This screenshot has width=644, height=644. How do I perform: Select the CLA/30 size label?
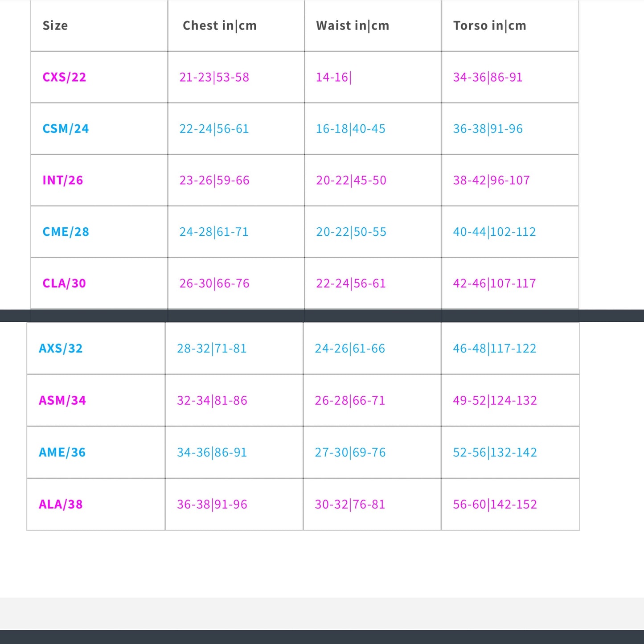click(64, 283)
